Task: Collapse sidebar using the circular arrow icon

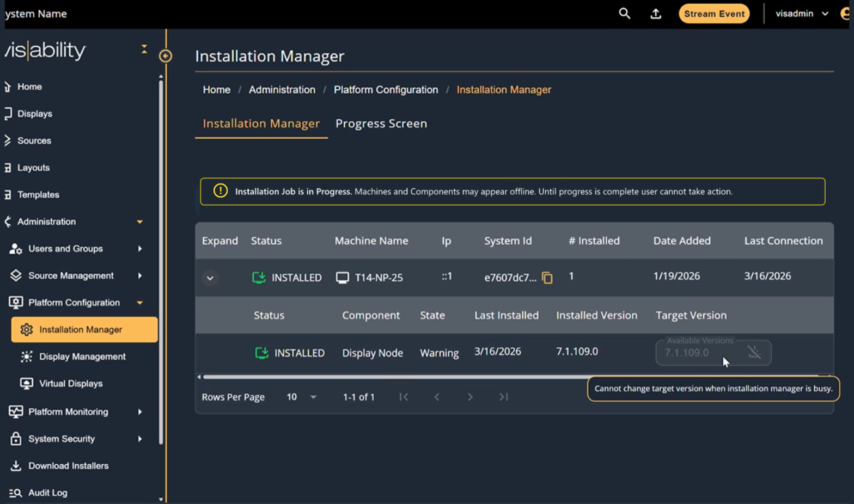Action: point(166,56)
